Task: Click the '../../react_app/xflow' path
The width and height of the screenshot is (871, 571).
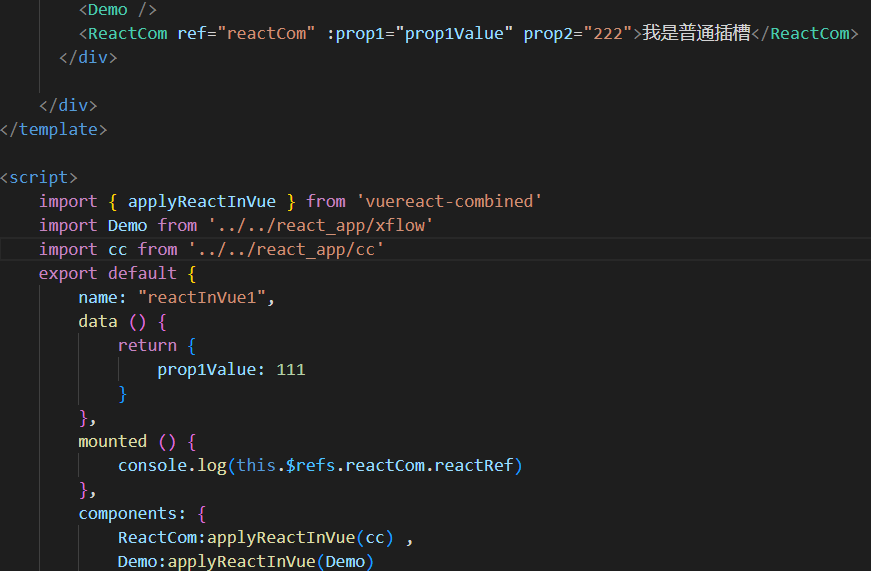Action: pyautogui.click(x=321, y=226)
